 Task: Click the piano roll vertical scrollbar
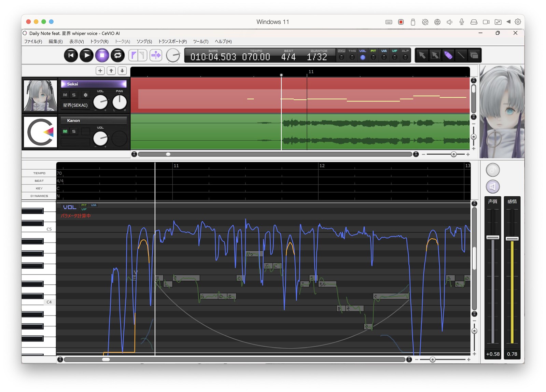(474, 258)
